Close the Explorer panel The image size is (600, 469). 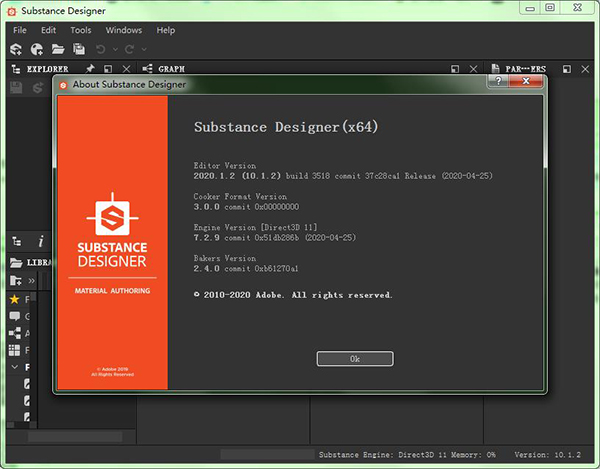(126, 69)
